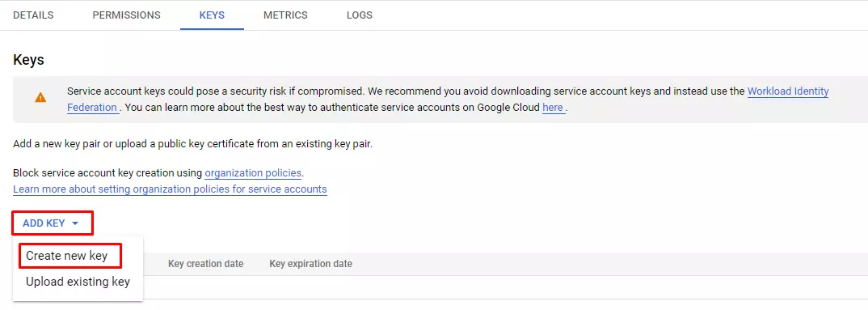This screenshot has width=868, height=310.
Task: Click the orange warning triangle icon
Action: pyautogui.click(x=40, y=98)
